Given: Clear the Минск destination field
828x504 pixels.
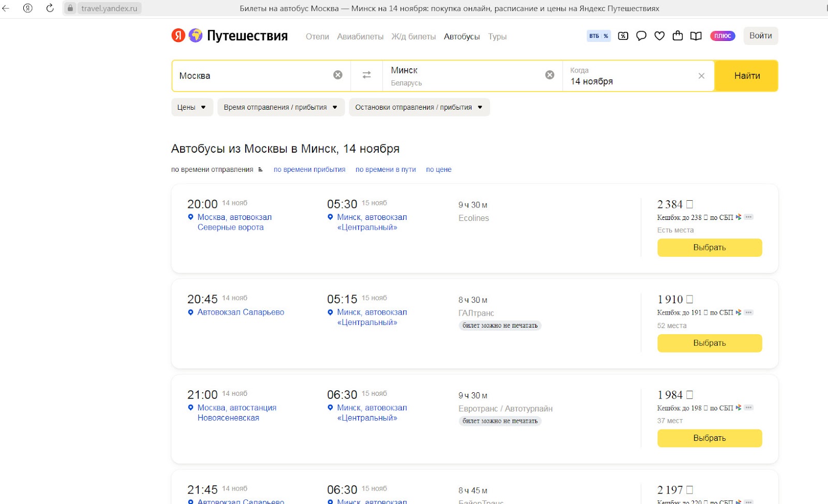Looking at the screenshot, I should tap(550, 75).
